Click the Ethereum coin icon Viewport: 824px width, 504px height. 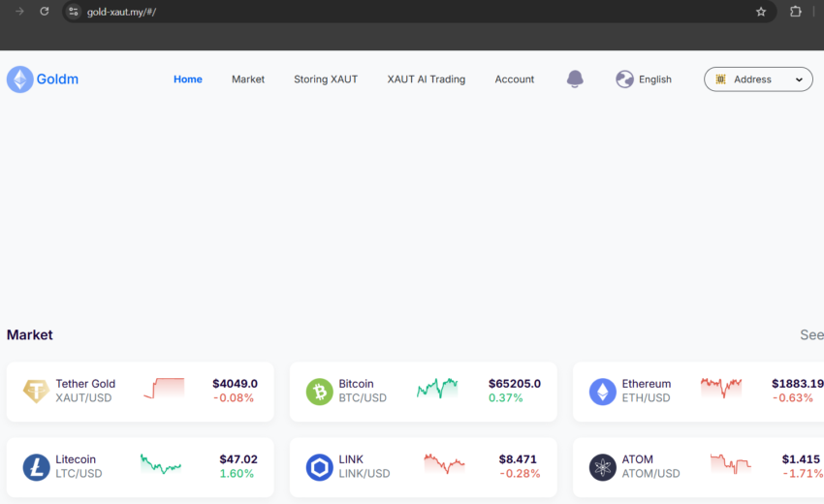603,392
